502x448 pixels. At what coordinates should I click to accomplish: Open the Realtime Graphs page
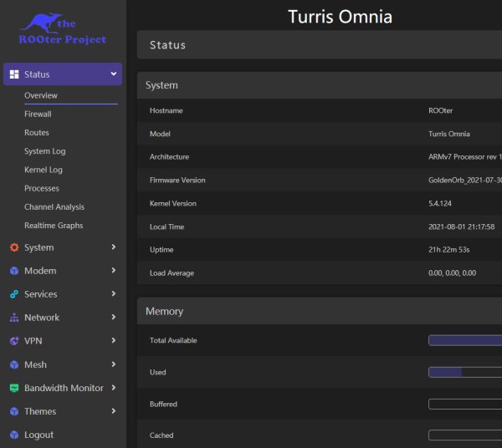click(x=54, y=226)
